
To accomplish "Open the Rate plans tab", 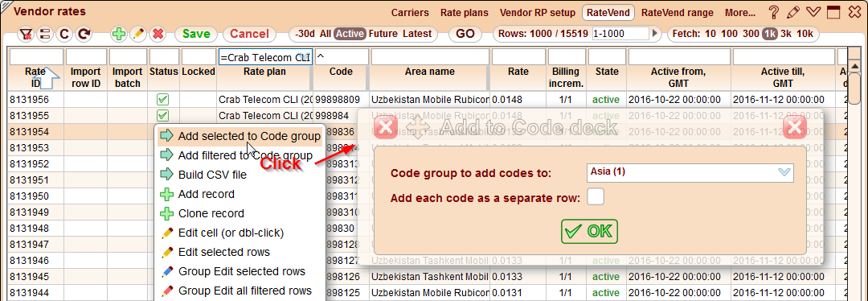I will pos(465,13).
